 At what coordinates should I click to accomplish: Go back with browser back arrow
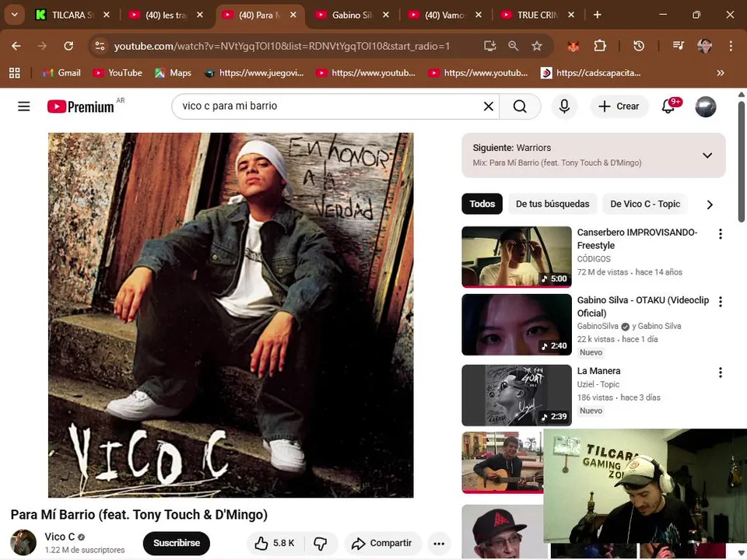coord(16,46)
